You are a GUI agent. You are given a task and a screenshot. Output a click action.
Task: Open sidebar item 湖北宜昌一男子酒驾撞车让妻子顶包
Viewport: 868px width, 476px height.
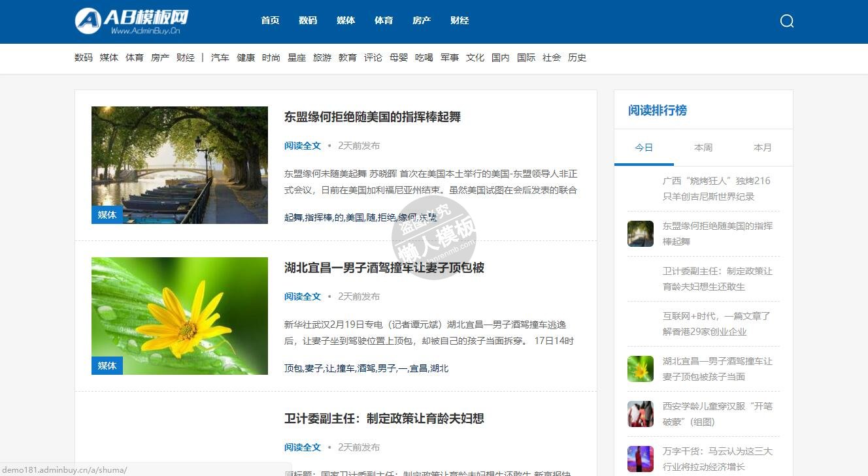tap(718, 369)
